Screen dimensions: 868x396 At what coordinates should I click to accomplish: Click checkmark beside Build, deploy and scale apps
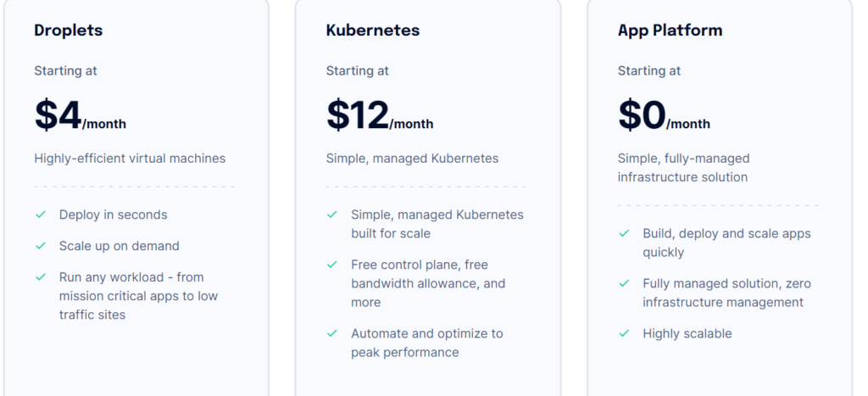(x=624, y=233)
